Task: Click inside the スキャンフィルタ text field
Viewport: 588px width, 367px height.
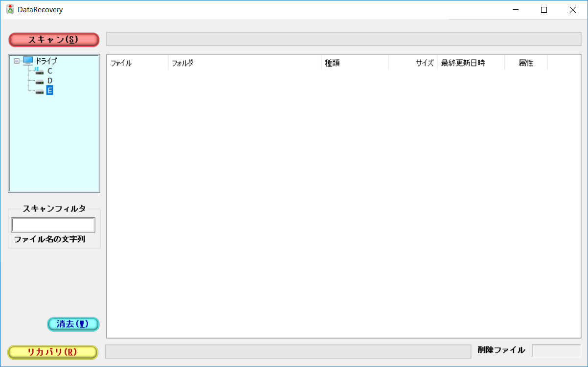Action: click(x=53, y=225)
